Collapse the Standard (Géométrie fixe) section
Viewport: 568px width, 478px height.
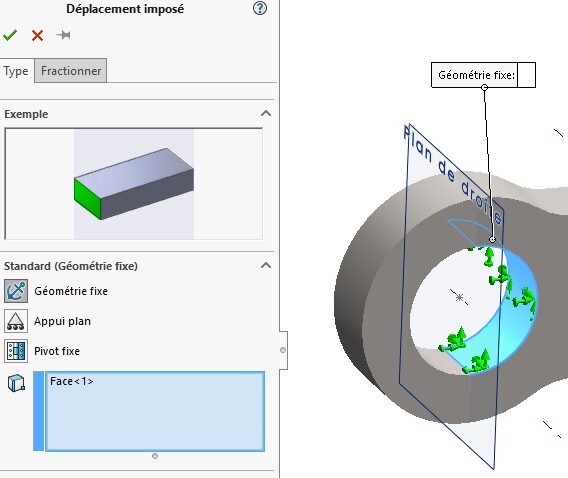pos(266,265)
